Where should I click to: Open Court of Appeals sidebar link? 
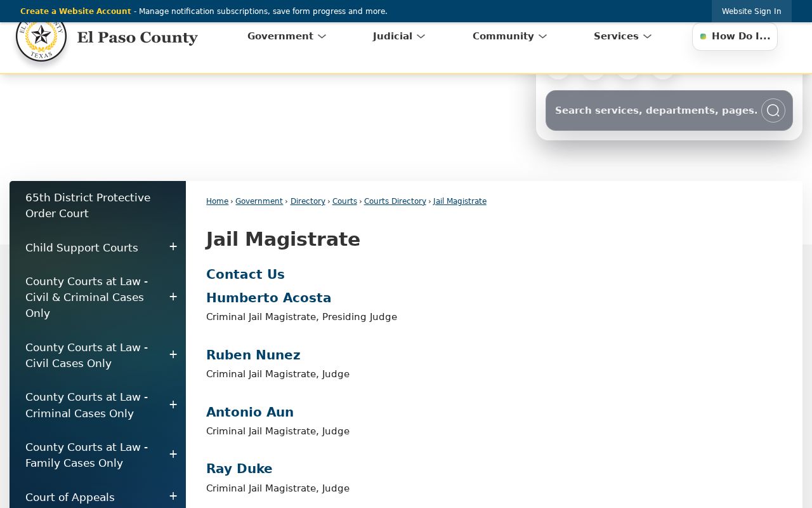point(70,497)
